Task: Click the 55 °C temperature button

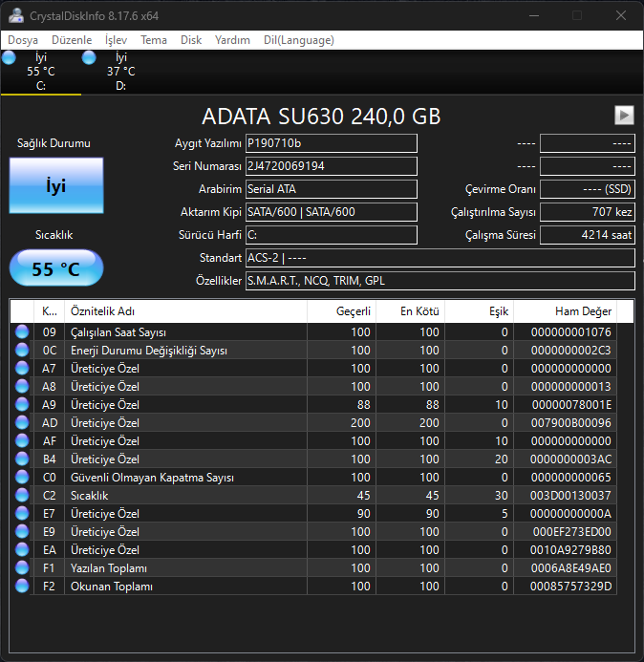Action: 56,269
